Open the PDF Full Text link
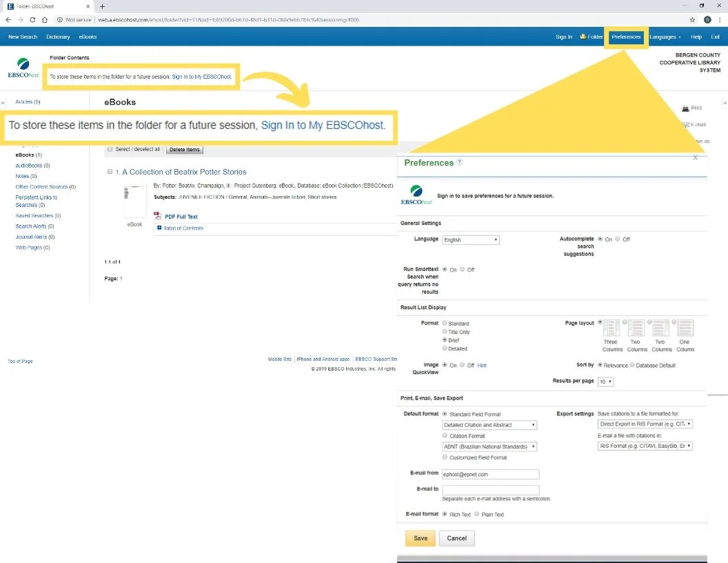The image size is (728, 563). 181,217
